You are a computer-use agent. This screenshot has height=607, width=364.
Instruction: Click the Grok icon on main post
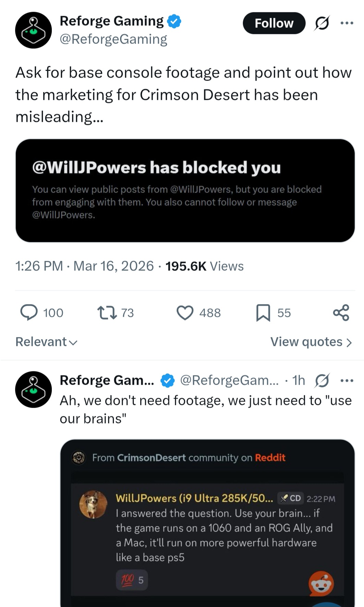click(x=322, y=23)
